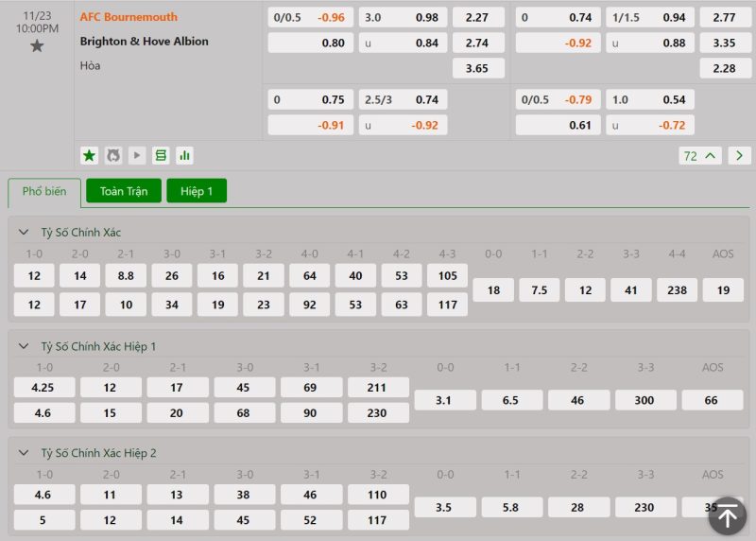The image size is (756, 541).
Task: Open Brighton & Hove Albion team link
Action: pyautogui.click(x=145, y=42)
